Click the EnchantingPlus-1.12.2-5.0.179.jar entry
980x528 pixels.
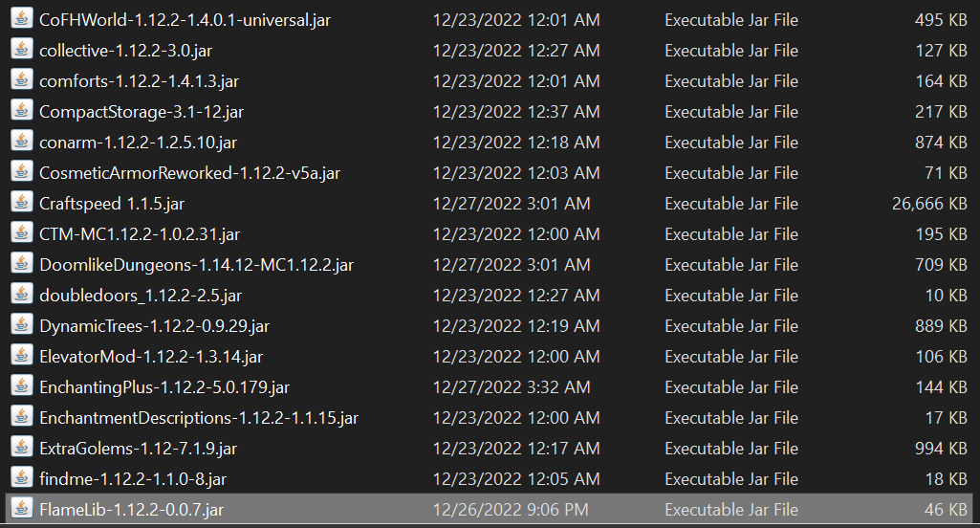(x=164, y=387)
